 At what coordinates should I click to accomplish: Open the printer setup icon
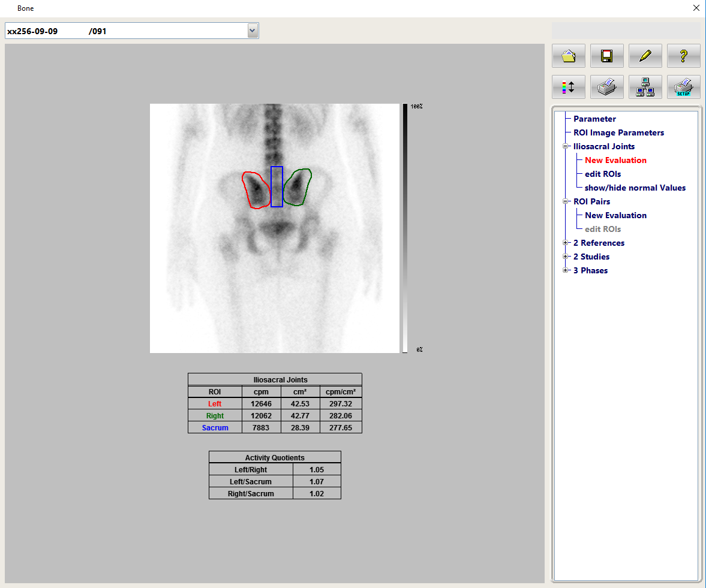(x=683, y=87)
